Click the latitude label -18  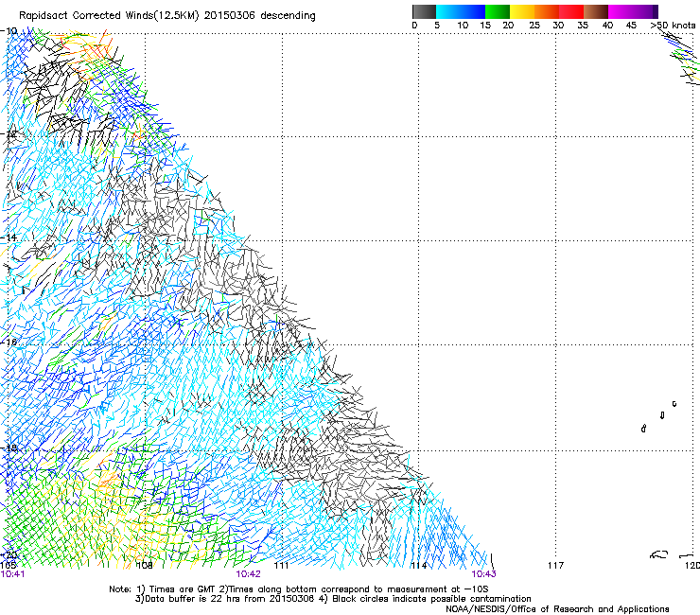pyautogui.click(x=9, y=448)
